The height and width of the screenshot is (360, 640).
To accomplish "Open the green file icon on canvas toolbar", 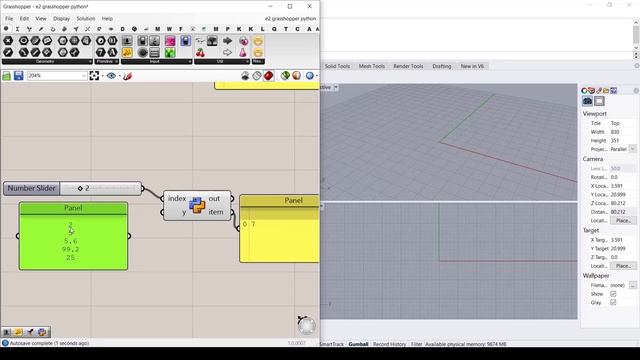I will pos(7,76).
